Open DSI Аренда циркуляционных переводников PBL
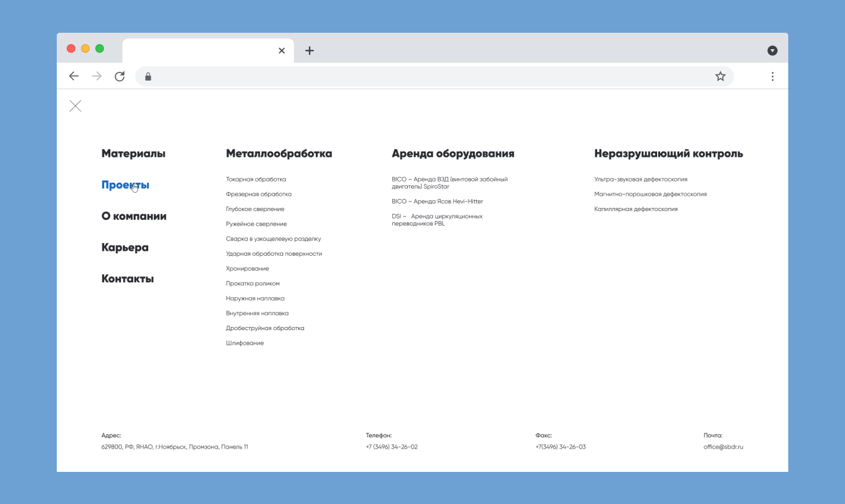This screenshot has height=504, width=845. 437,220
